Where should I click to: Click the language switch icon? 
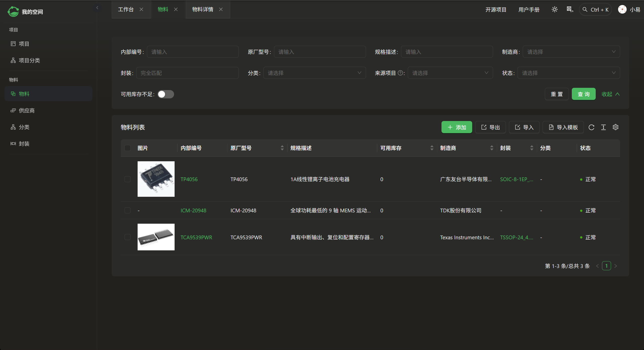(x=570, y=10)
